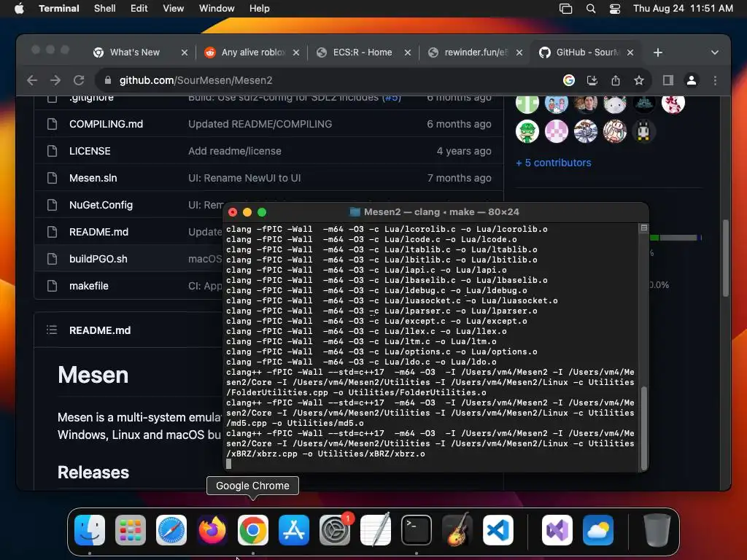Toggle README outline list icon
Image resolution: width=747 pixels, height=560 pixels.
coord(52,330)
